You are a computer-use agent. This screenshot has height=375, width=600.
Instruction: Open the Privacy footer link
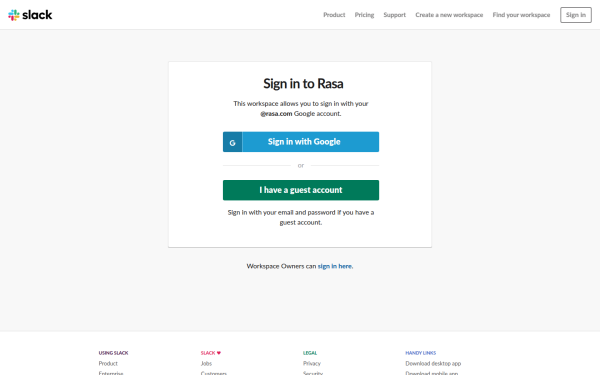click(x=312, y=364)
